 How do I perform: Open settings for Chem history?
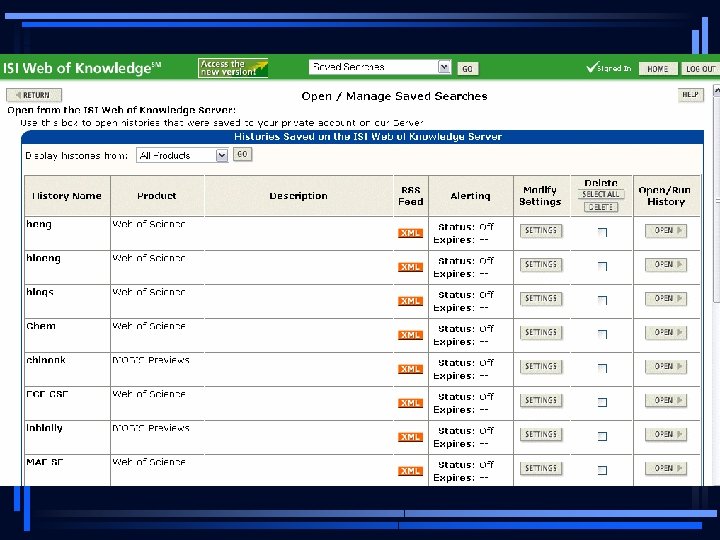pos(541,332)
